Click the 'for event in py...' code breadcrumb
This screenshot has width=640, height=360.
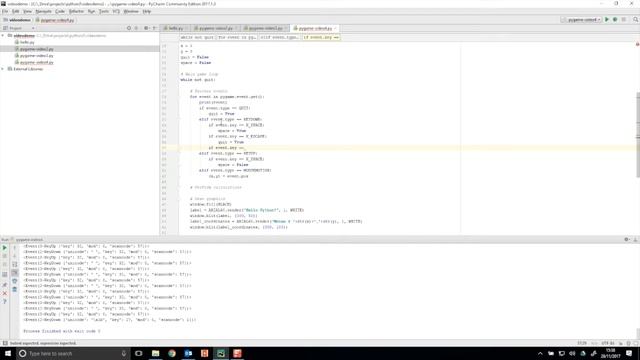pos(237,37)
